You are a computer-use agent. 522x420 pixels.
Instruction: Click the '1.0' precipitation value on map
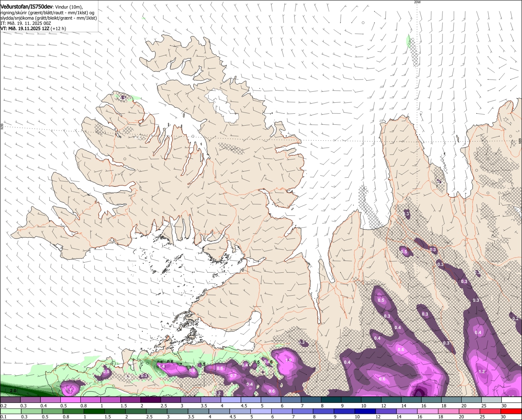click(289, 360)
